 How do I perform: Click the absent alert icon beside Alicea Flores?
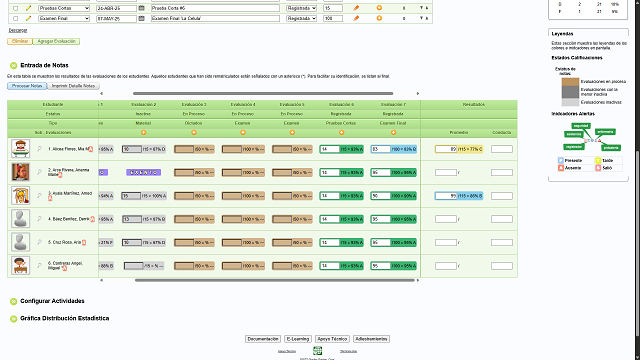(91, 149)
